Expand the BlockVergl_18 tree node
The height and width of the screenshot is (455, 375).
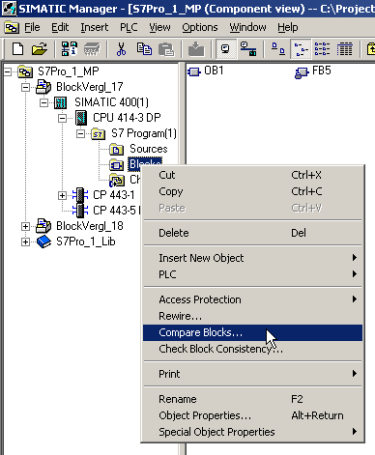pos(25,226)
